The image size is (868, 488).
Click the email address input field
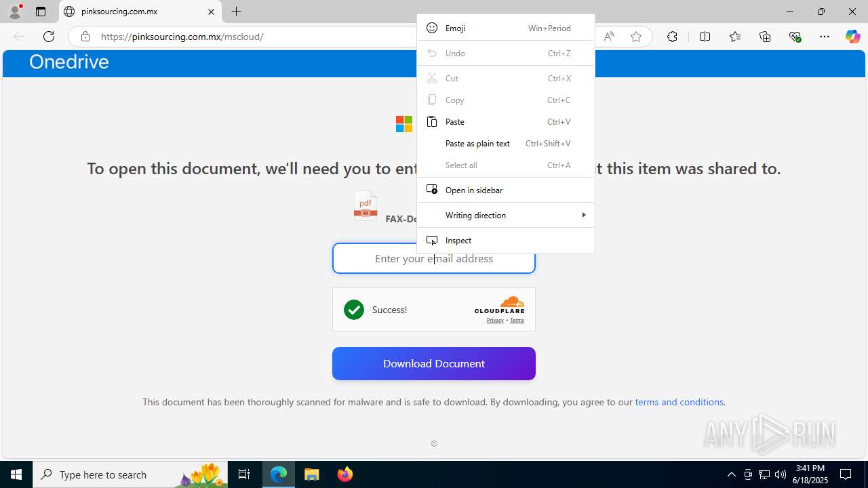434,258
